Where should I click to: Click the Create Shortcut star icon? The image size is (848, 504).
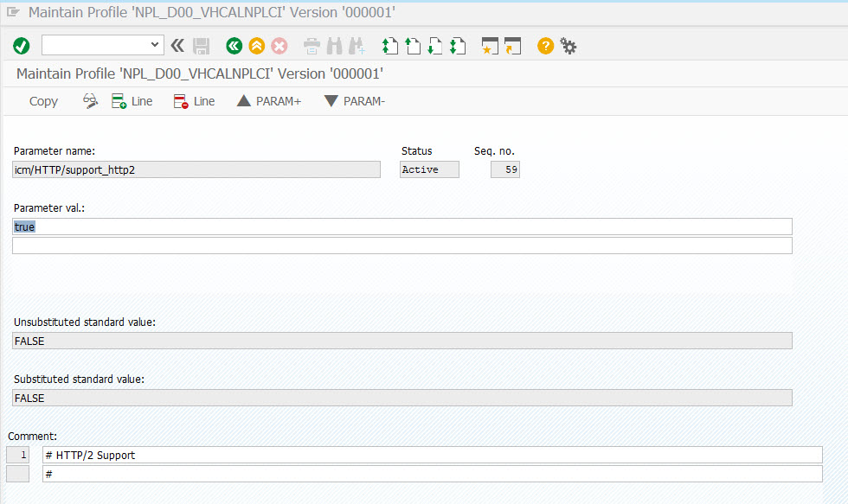tap(489, 45)
